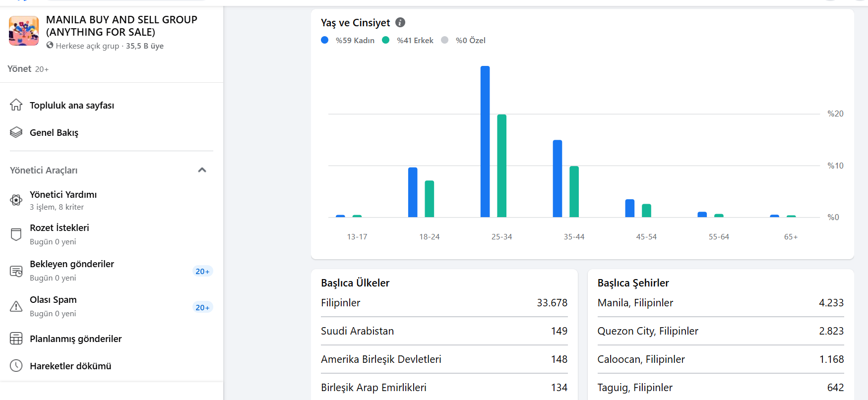Click the Quezon City, Filipinler row
The image size is (868, 400).
[721, 331]
